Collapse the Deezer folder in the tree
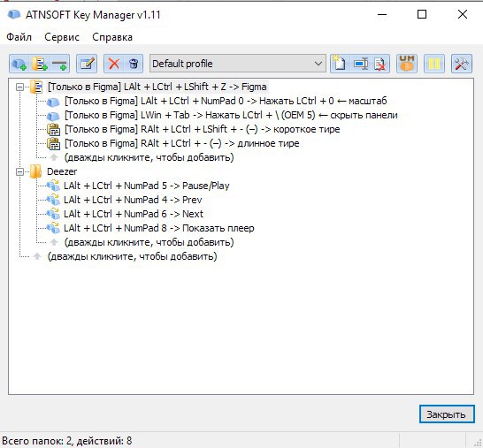 point(19,171)
